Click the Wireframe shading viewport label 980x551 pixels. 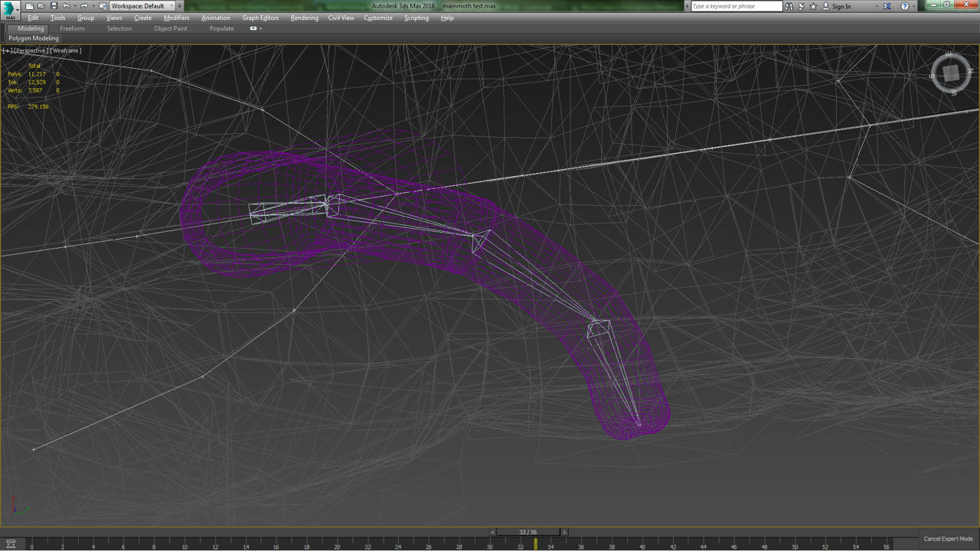click(x=66, y=51)
